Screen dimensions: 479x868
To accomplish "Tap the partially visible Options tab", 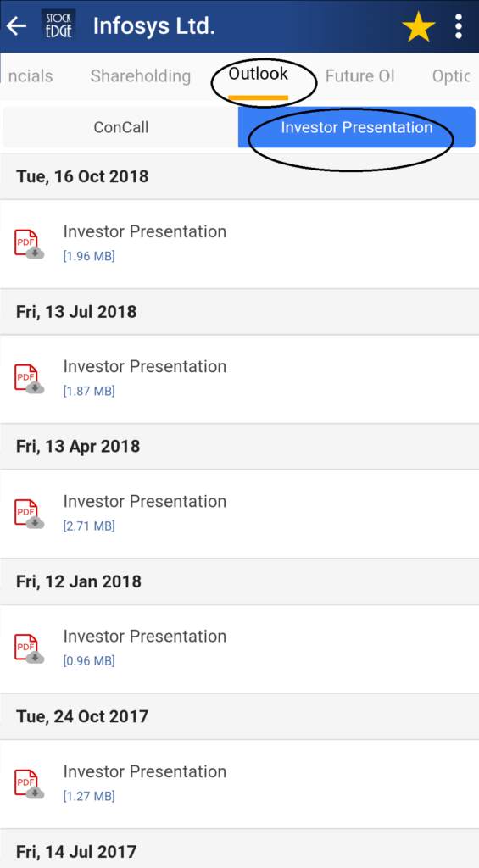I will click(451, 76).
